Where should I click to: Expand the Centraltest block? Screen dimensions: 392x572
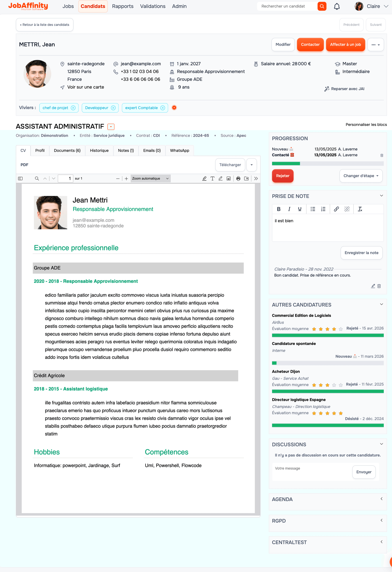pos(381,542)
